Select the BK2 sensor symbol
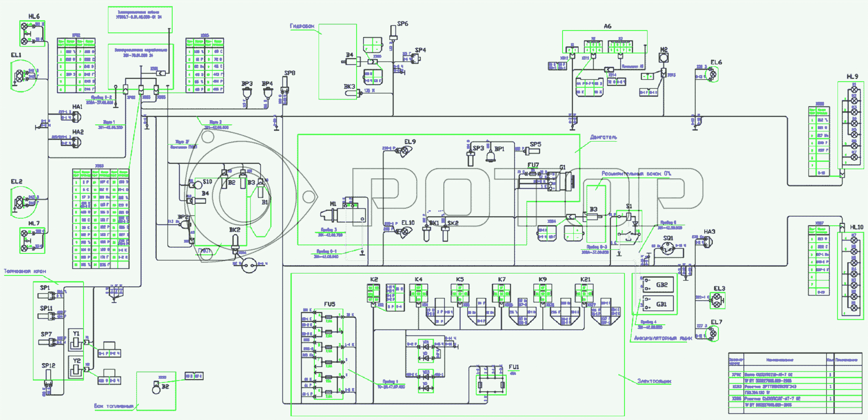This screenshot has width=868, height=420. 236,244
